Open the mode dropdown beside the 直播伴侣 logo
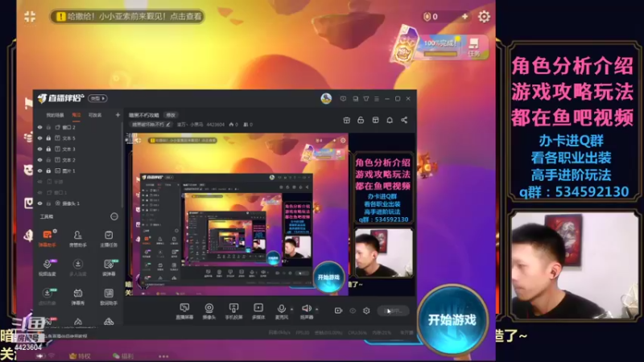This screenshot has width=644, height=362. pos(97,98)
